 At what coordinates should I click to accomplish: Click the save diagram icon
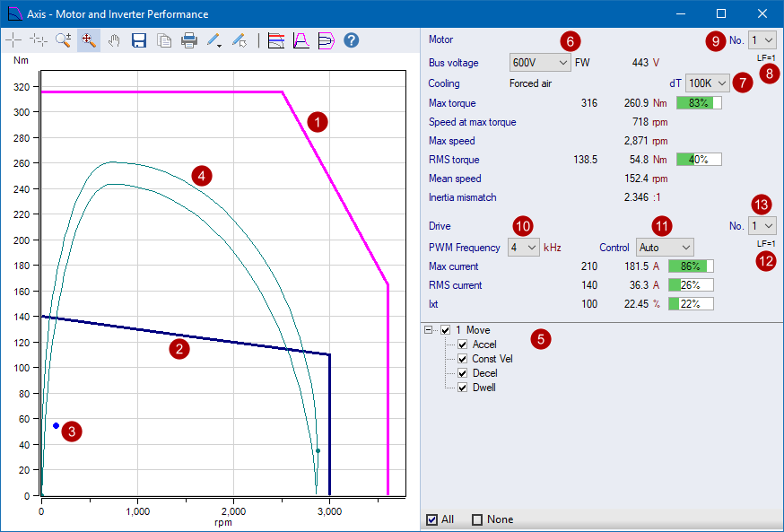pyautogui.click(x=138, y=39)
